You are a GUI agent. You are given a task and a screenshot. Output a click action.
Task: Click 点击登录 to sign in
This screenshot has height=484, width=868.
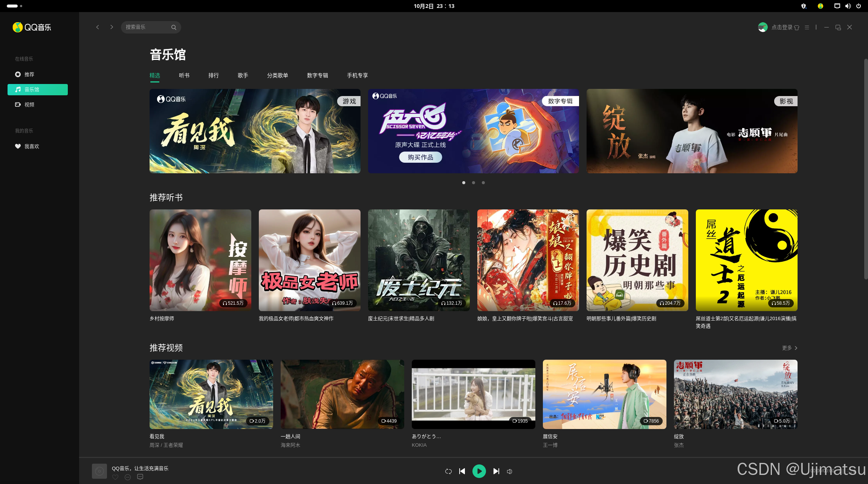click(782, 27)
